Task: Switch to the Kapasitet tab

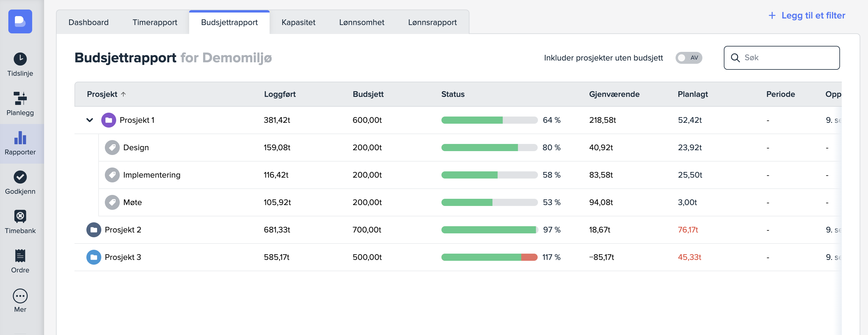Action: (298, 23)
